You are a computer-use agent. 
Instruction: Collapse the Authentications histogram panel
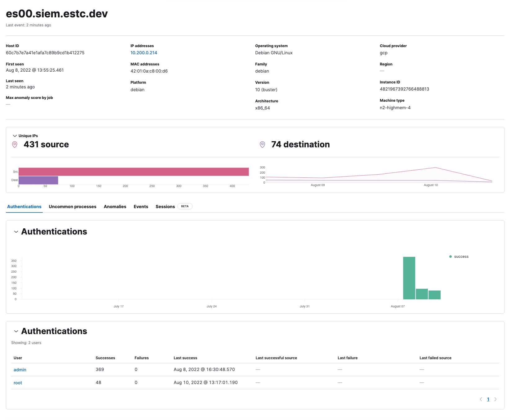click(x=16, y=232)
